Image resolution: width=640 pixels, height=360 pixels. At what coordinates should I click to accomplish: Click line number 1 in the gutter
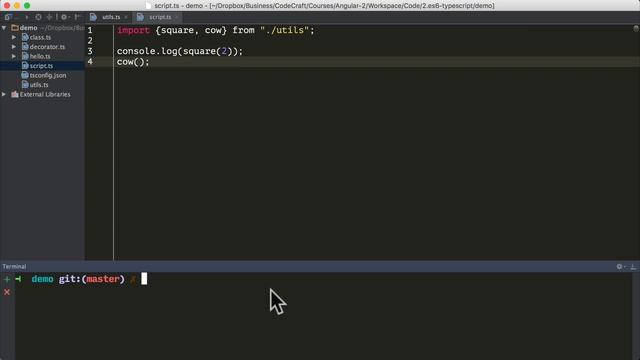pos(90,30)
